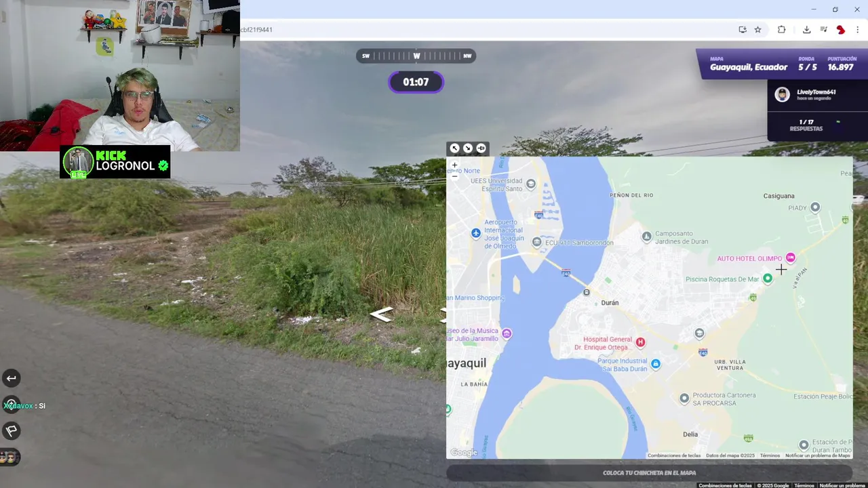Viewport: 868px width, 488px height.
Task: Open the emotes button with avatar faces
Action: point(10,457)
